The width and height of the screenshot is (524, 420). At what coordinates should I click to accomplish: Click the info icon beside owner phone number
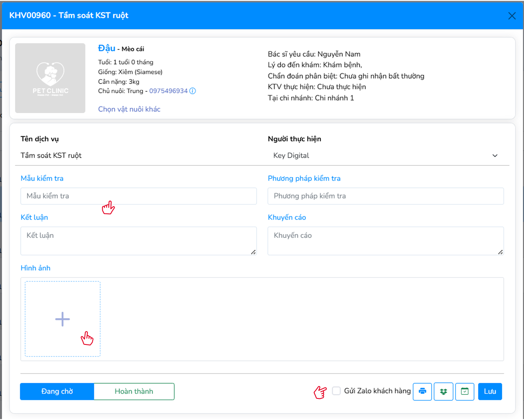193,91
